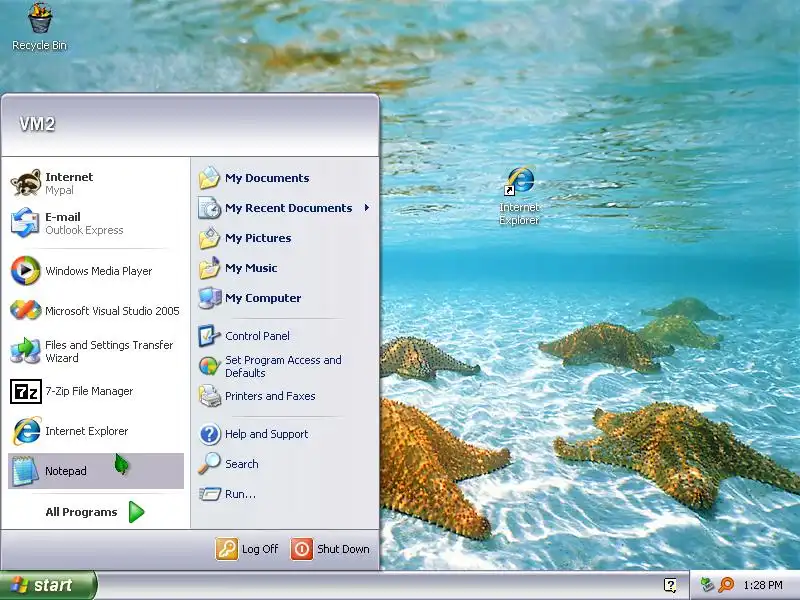
Task: Open '7-Zip File Manager' entry
Action: (96, 391)
